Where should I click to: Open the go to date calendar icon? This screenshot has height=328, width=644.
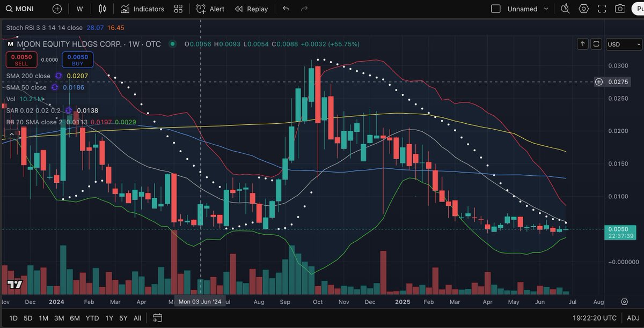[x=157, y=318]
